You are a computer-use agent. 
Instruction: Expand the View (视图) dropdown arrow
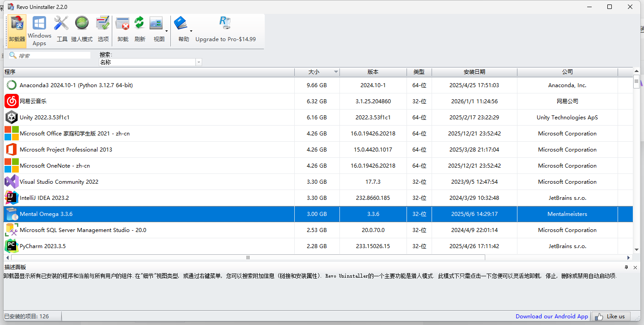[x=167, y=31]
